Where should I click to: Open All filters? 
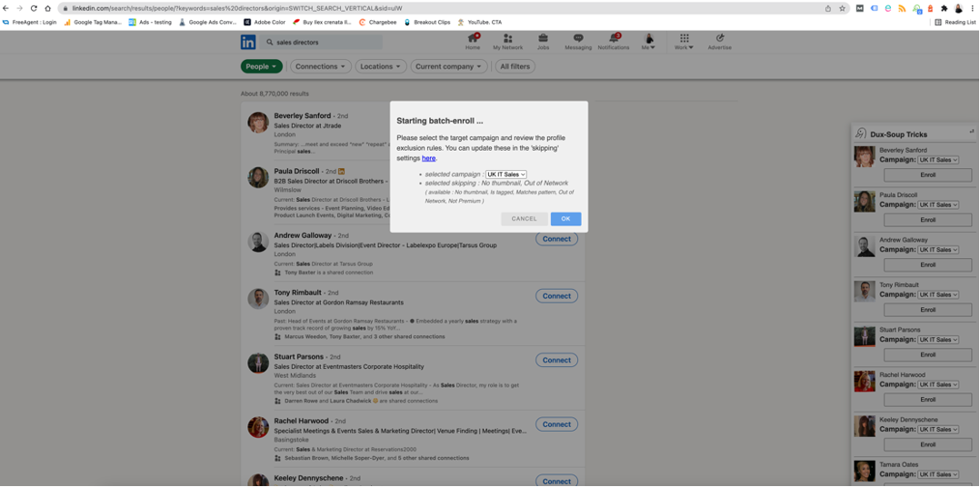click(515, 66)
